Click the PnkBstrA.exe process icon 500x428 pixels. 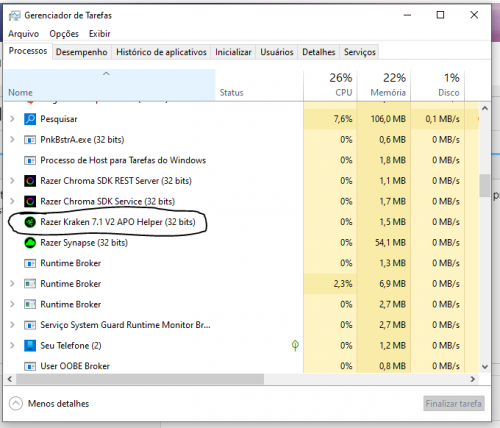[30, 140]
